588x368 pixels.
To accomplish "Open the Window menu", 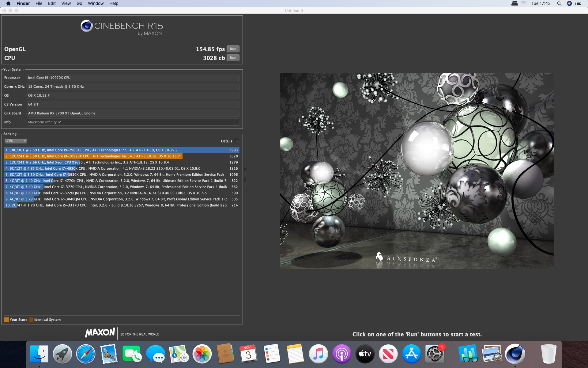I will [x=96, y=3].
